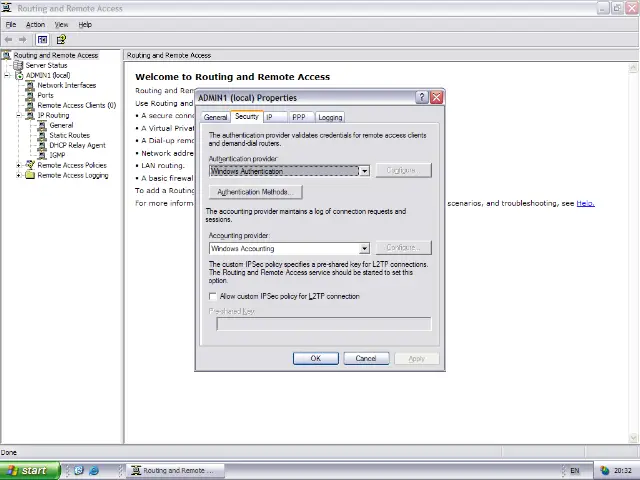Click Configure next to Accounting provider
Screen dimensions: 640x480
[x=403, y=247]
